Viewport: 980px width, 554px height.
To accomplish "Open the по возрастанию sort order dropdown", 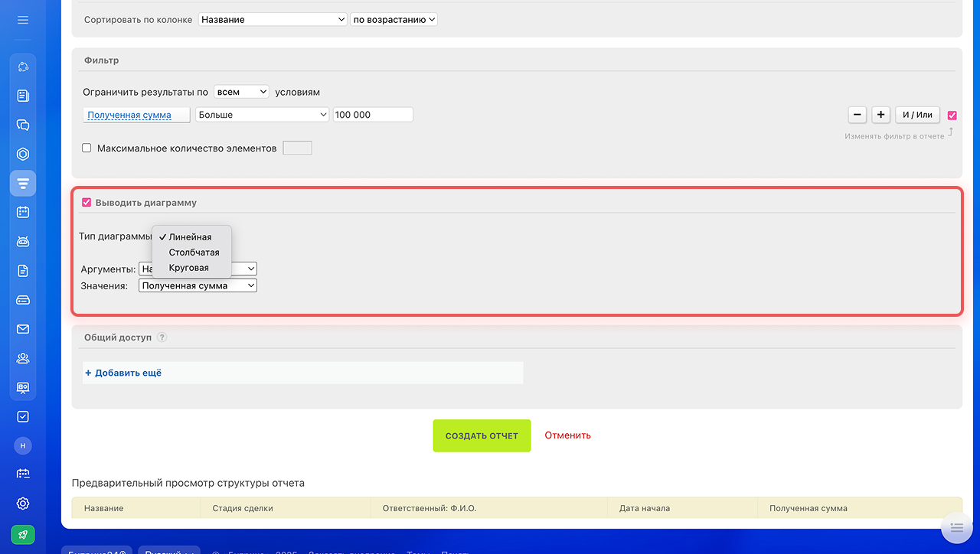I will click(394, 20).
